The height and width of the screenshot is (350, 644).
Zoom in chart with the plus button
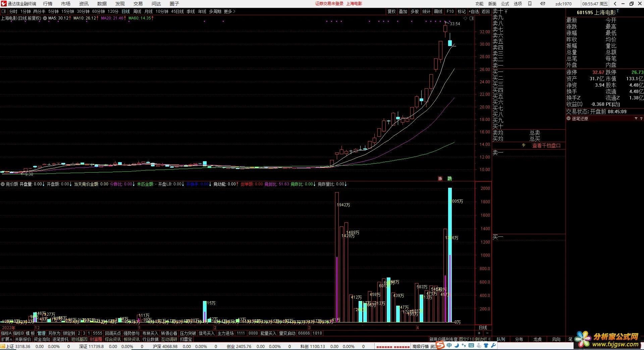pyautogui.click(x=479, y=333)
